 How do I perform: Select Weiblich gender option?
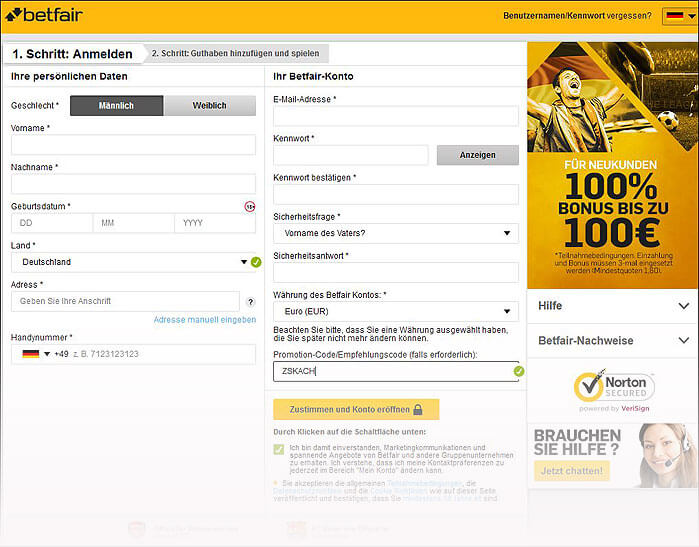(210, 106)
